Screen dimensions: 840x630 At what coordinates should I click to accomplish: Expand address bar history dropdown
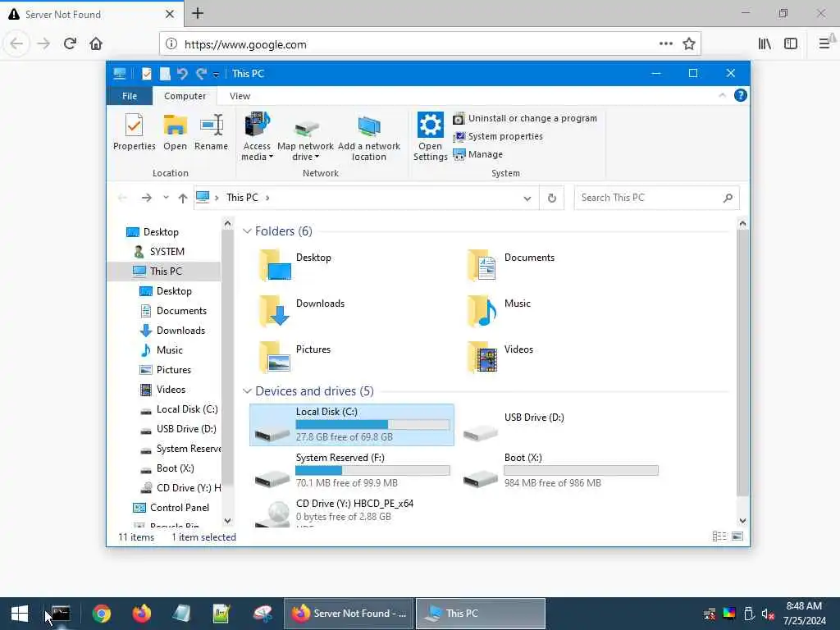pyautogui.click(x=527, y=199)
